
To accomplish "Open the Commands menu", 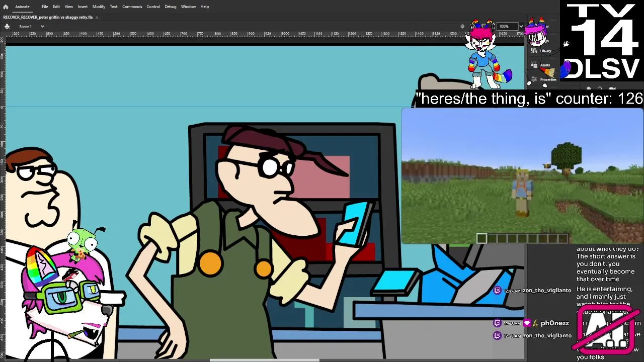I will click(x=132, y=7).
